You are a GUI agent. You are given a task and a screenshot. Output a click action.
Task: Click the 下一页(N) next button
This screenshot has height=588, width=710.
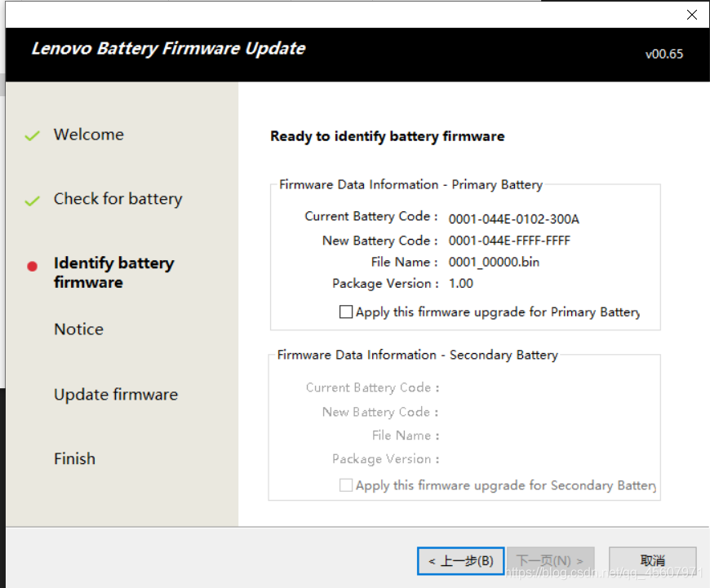(x=551, y=561)
